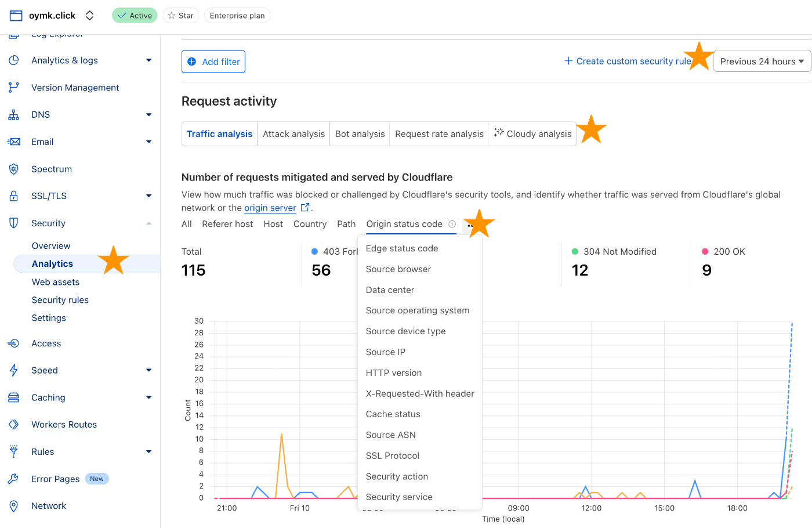Open the Create custom security rule link

[x=628, y=61]
